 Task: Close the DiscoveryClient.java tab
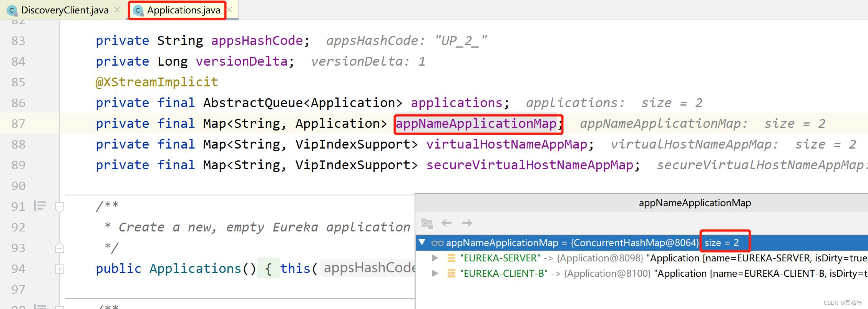click(x=118, y=10)
